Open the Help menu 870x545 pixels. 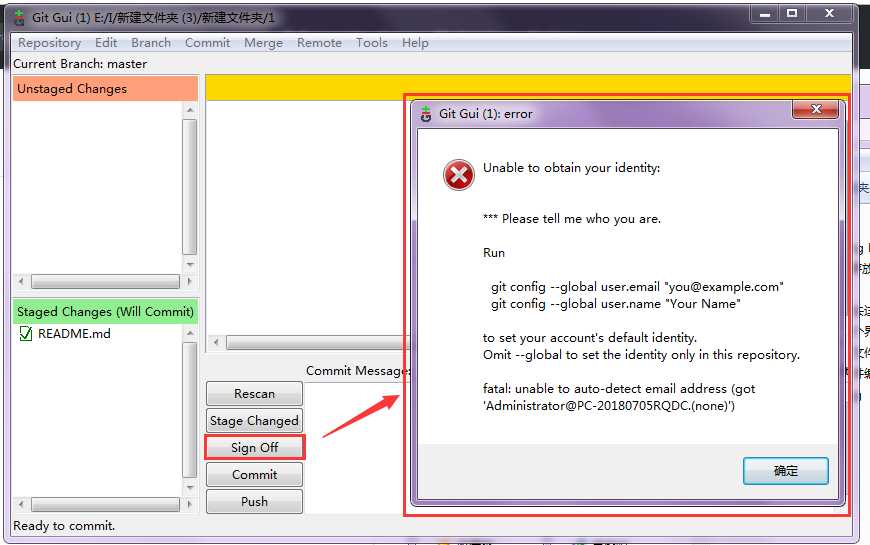pyautogui.click(x=415, y=43)
